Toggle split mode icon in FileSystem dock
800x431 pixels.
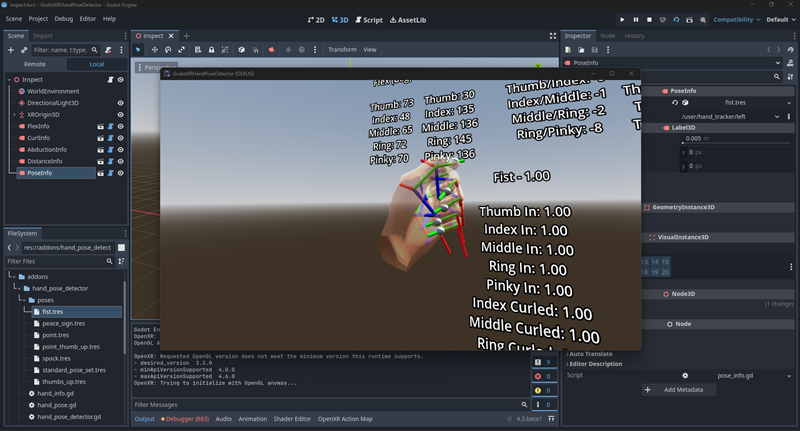121,247
